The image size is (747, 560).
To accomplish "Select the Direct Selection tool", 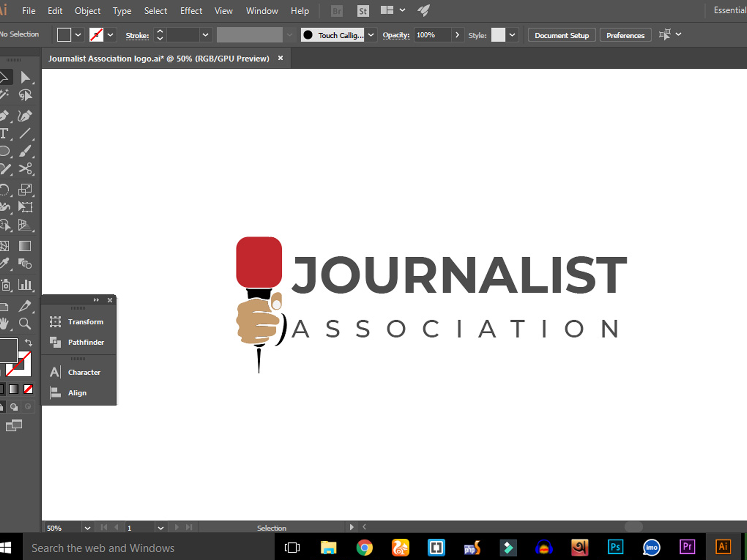I will pos(25,78).
